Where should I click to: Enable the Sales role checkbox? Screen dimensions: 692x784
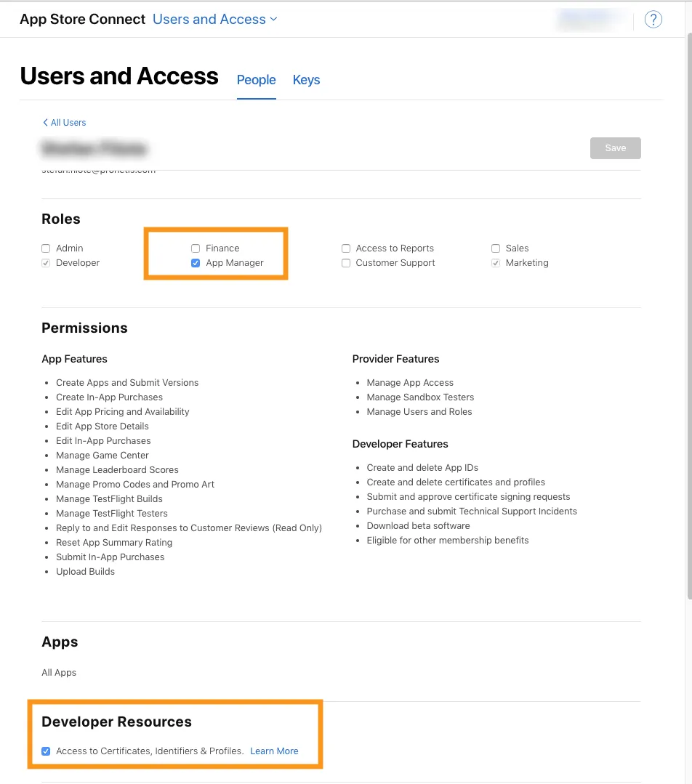(x=496, y=248)
